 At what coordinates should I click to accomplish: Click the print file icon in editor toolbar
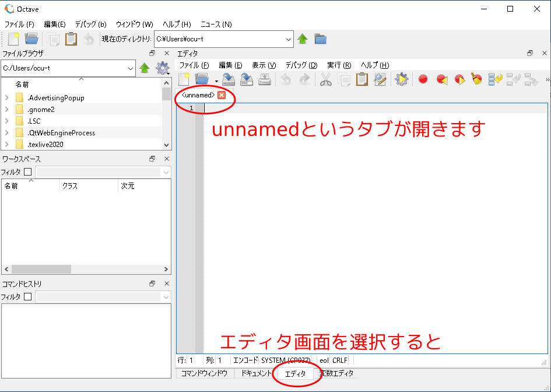point(265,79)
